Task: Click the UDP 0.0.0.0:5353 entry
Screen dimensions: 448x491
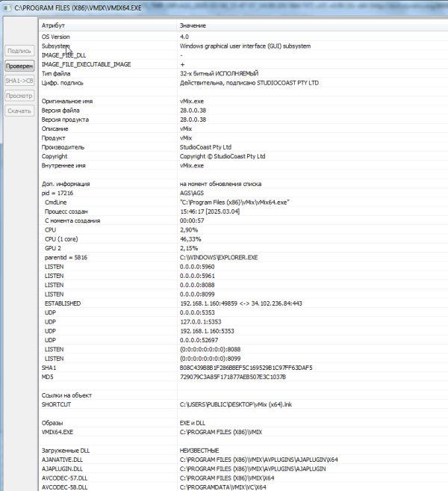Action: [243, 312]
